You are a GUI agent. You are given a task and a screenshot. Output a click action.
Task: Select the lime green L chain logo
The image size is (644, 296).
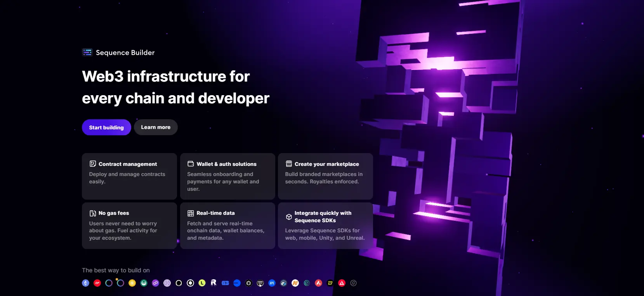[202, 283]
